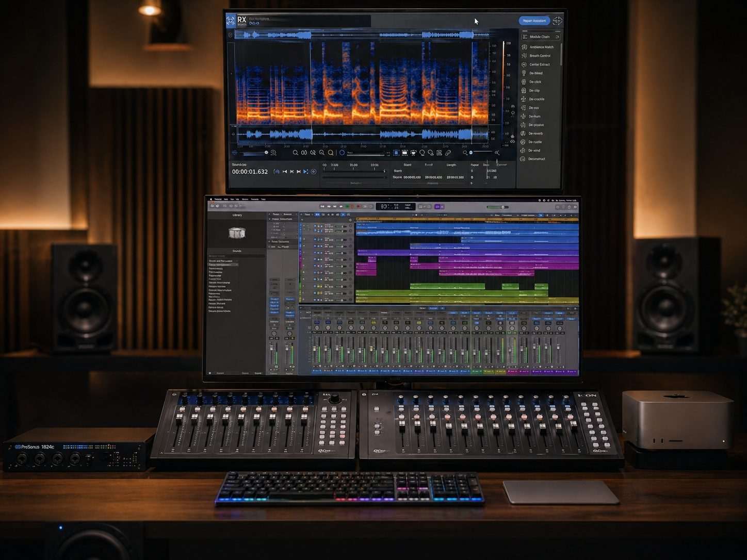This screenshot has height=560, width=747.
Task: Select the pencil-shaped tool in RX toolbar
Action: click(448, 153)
